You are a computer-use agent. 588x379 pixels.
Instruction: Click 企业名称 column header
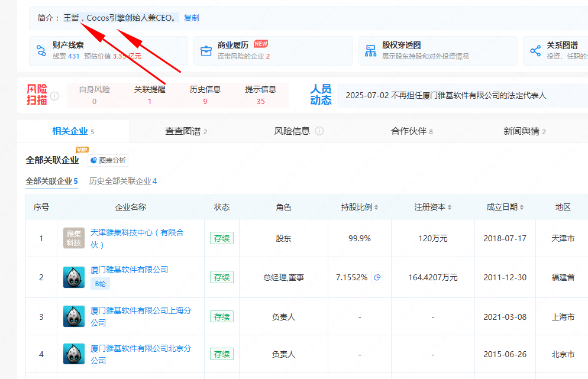click(x=131, y=207)
